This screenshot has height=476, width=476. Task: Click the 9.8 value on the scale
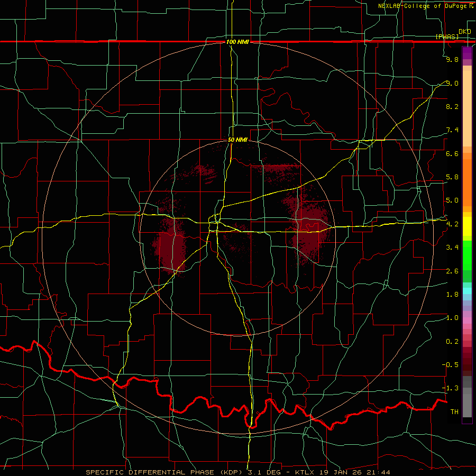[452, 59]
